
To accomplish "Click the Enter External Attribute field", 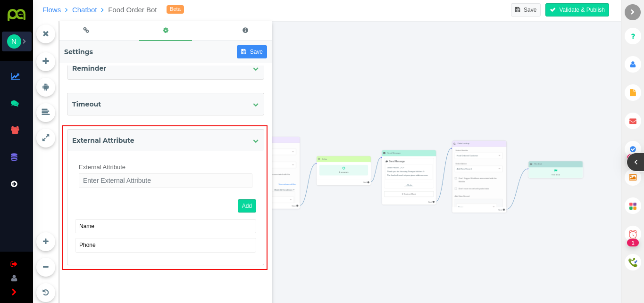I will coord(166,180).
